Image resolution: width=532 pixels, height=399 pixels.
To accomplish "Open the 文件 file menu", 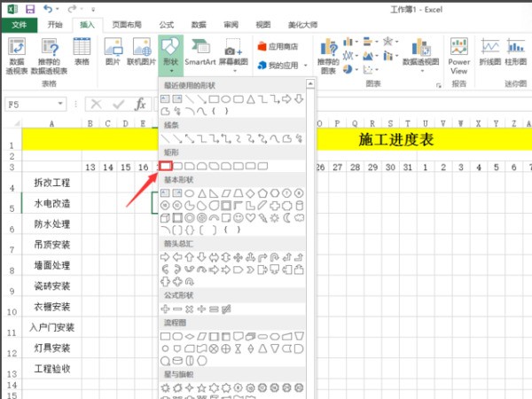I will (x=18, y=25).
